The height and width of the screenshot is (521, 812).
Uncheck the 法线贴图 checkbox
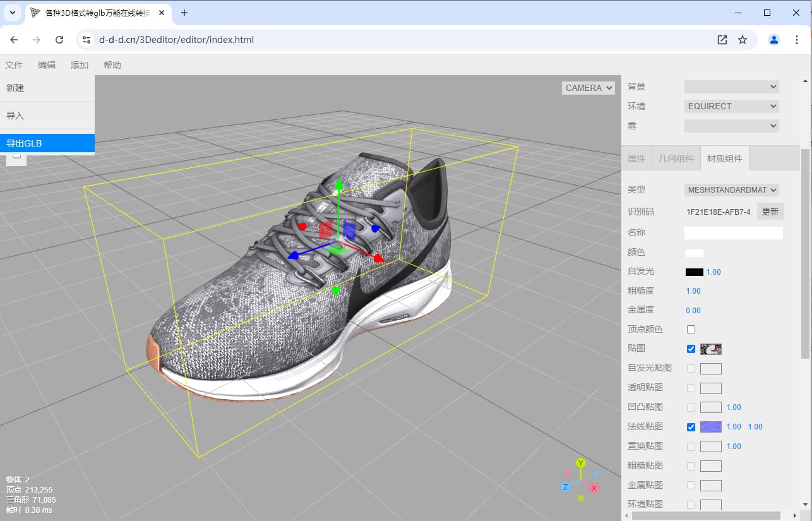(x=691, y=427)
